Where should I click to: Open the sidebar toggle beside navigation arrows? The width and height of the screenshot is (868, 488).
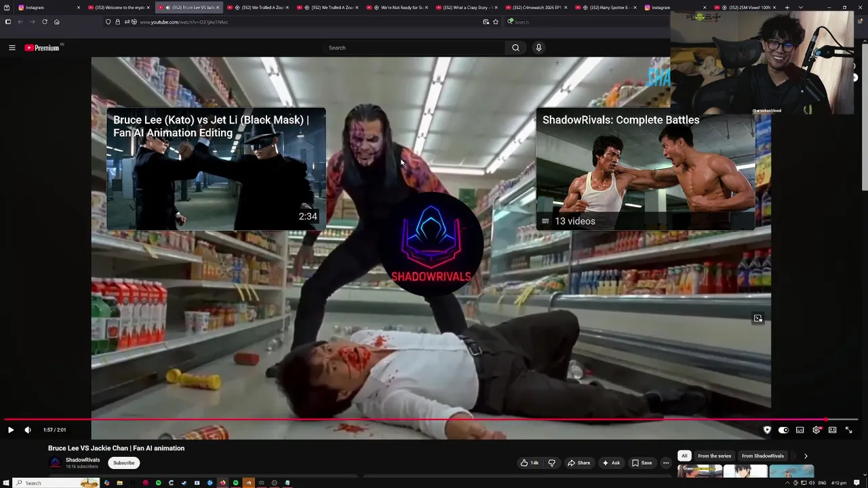tap(7, 22)
